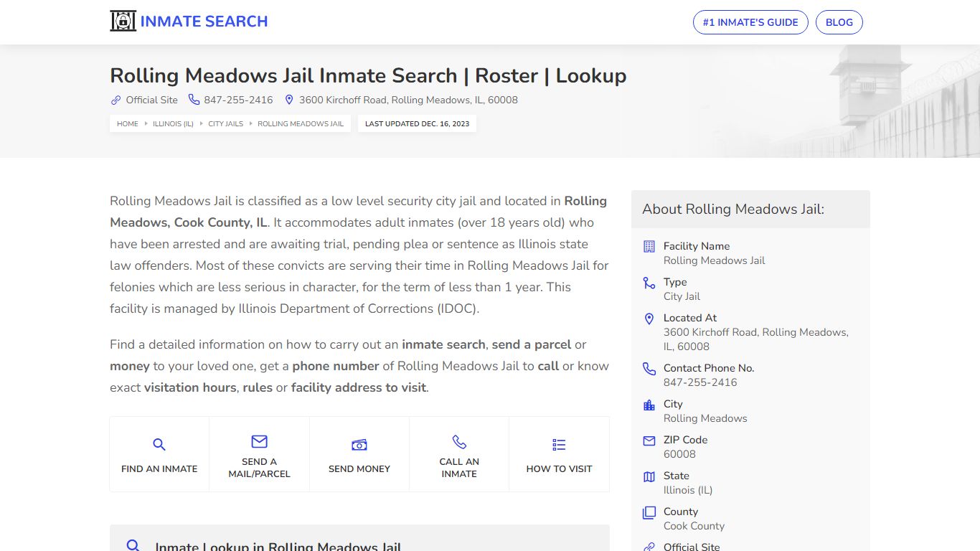
Task: Open the How to Visit tile
Action: coord(559,454)
